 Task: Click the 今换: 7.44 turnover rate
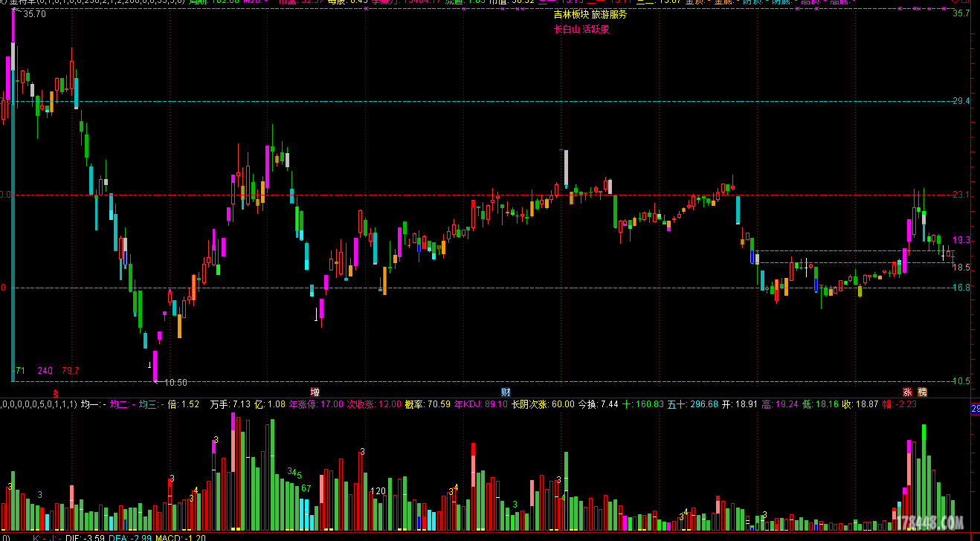click(599, 404)
